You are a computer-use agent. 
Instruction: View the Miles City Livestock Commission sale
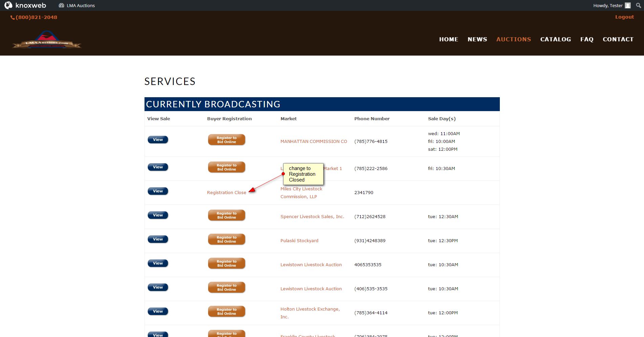click(158, 191)
